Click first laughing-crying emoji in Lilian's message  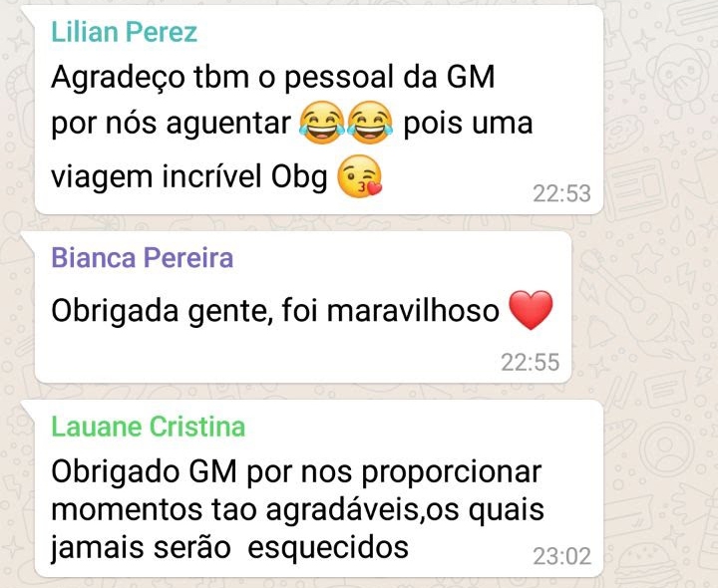click(x=322, y=123)
